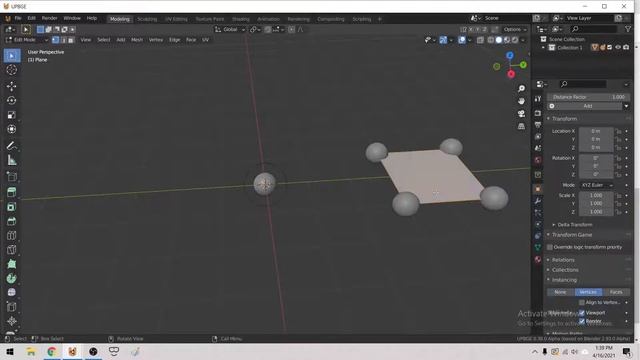This screenshot has height=360, width=640.
Task: Select the Measure ruler tool
Action: pyautogui.click(x=12, y=160)
